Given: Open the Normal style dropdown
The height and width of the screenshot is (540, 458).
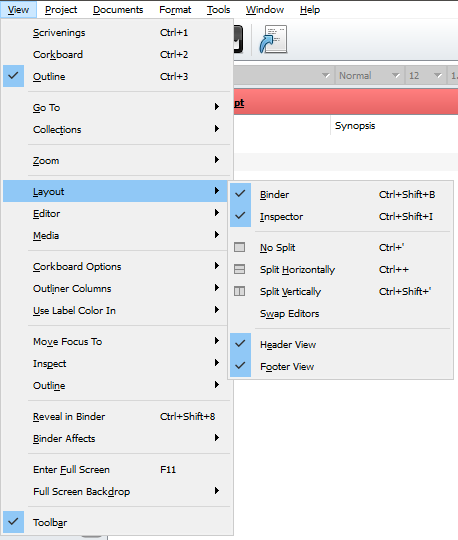Looking at the screenshot, I should click(369, 75).
